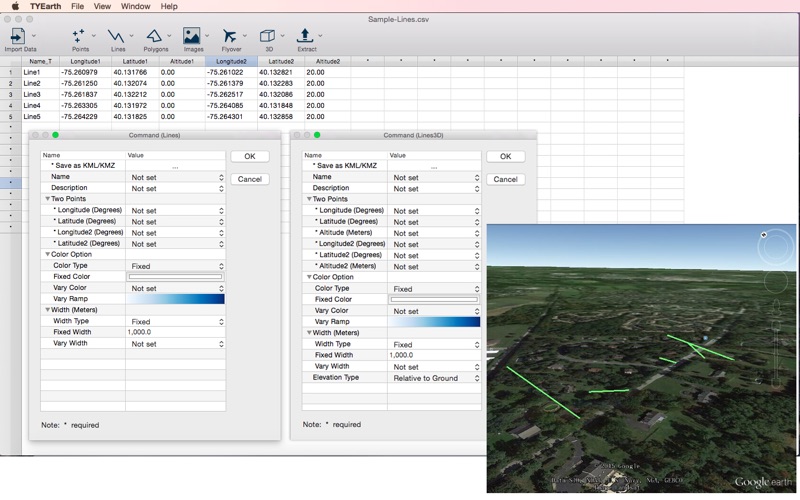The height and width of the screenshot is (500, 800).
Task: Click Fixed Color swatch in Lines dialog
Action: 176,277
